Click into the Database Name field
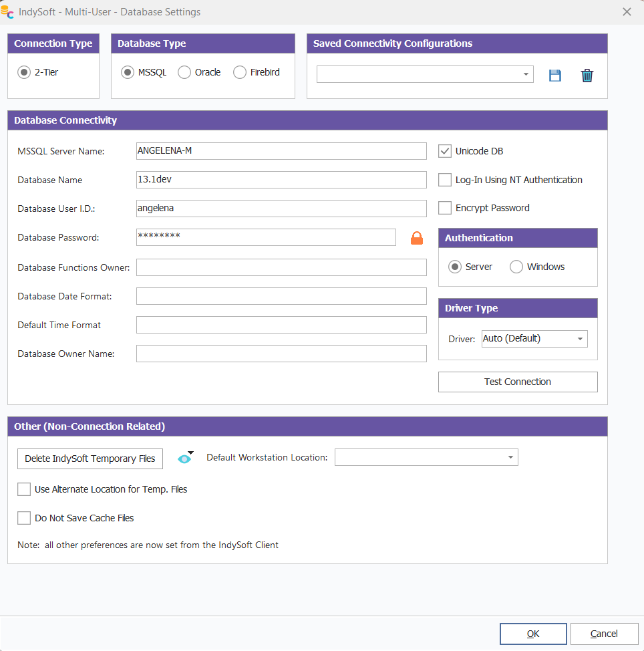Viewport: 644px width, 651px height. pos(281,180)
